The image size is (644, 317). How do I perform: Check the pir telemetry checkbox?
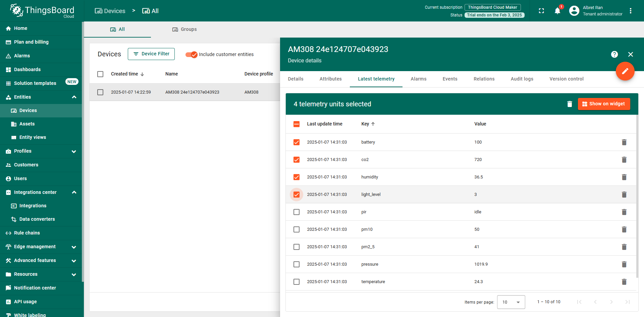click(297, 212)
